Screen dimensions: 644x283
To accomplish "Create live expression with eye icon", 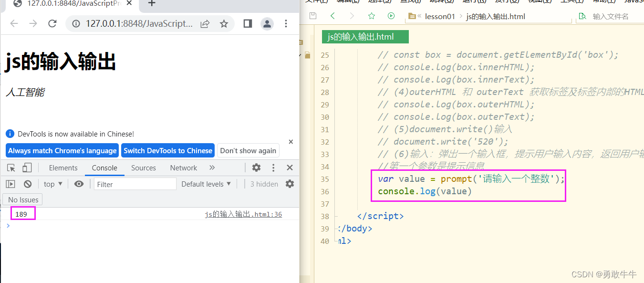I will coord(79,184).
